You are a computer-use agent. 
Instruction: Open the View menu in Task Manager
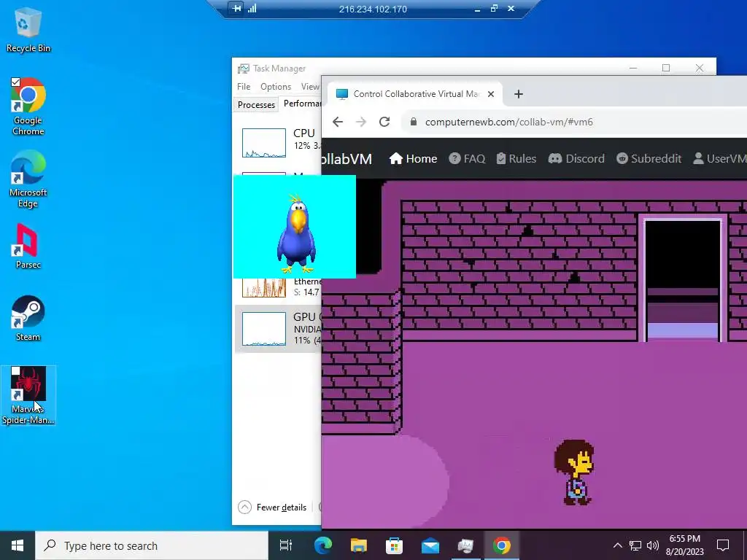(x=309, y=87)
